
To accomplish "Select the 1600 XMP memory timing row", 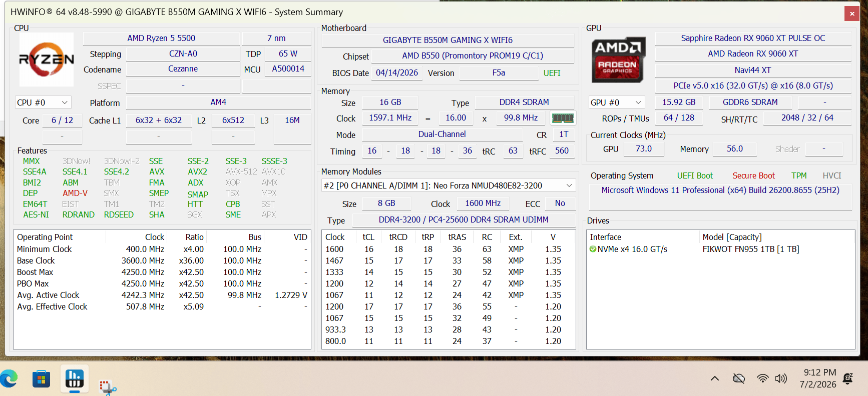I will 449,249.
